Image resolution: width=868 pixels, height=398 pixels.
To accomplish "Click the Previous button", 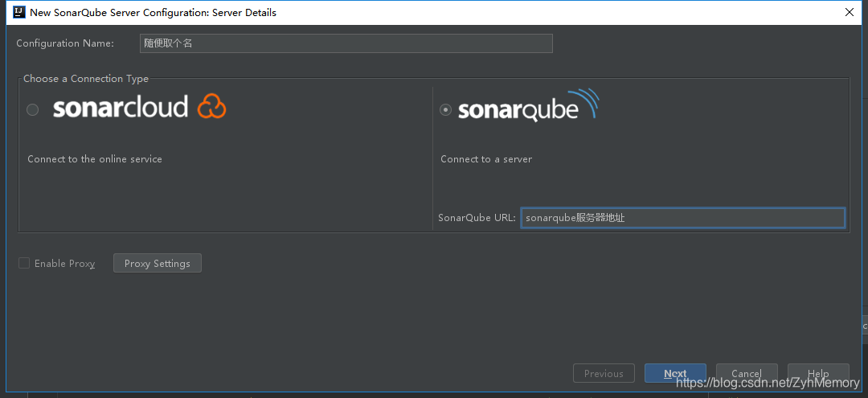I will 604,373.
